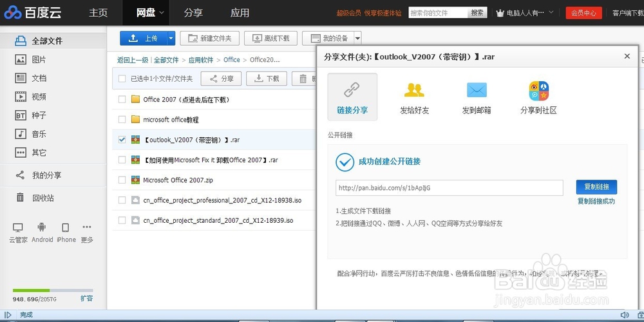Click the 上传 upload button
The width and height of the screenshot is (644, 322).
pos(144,38)
